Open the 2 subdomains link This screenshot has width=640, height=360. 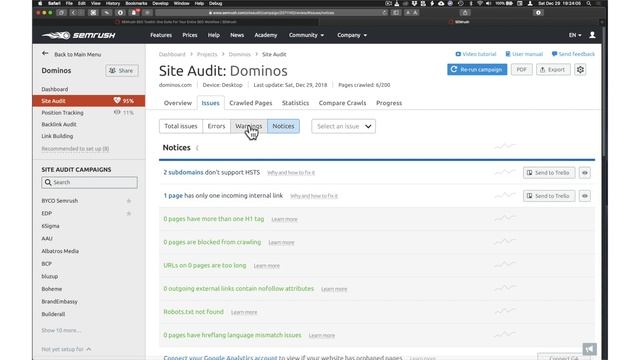pos(183,172)
